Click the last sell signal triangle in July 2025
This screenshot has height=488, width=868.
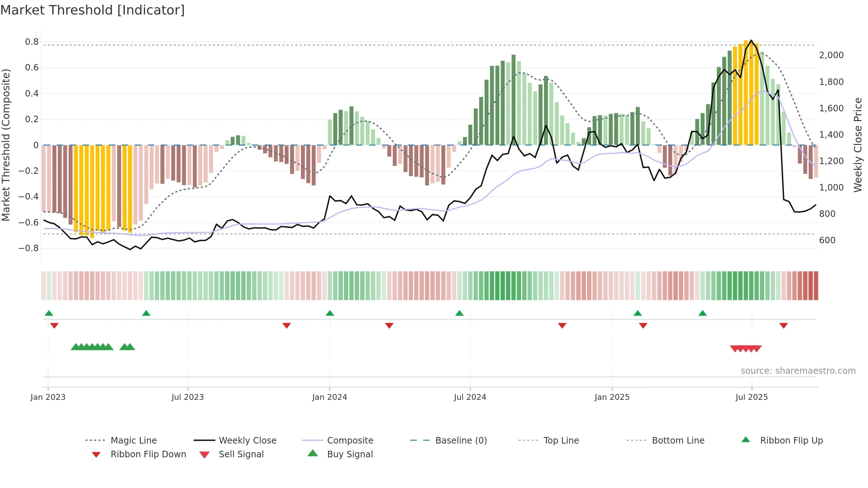[757, 348]
